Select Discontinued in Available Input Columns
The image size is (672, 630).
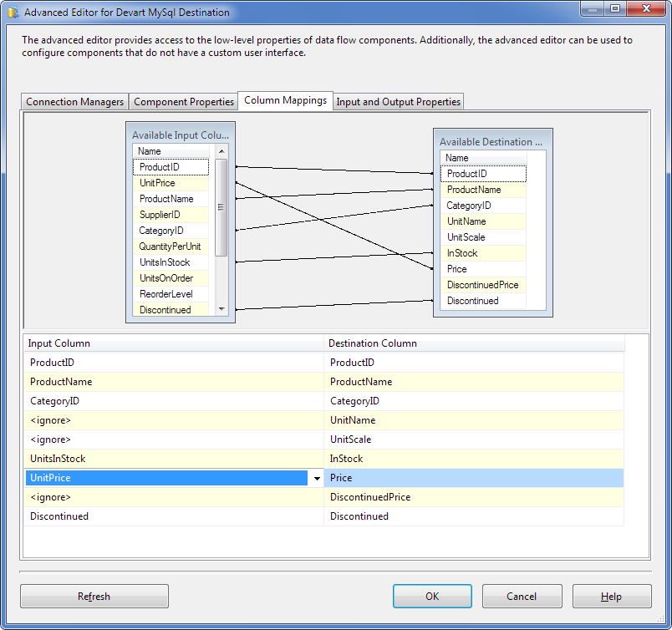pyautogui.click(x=171, y=310)
